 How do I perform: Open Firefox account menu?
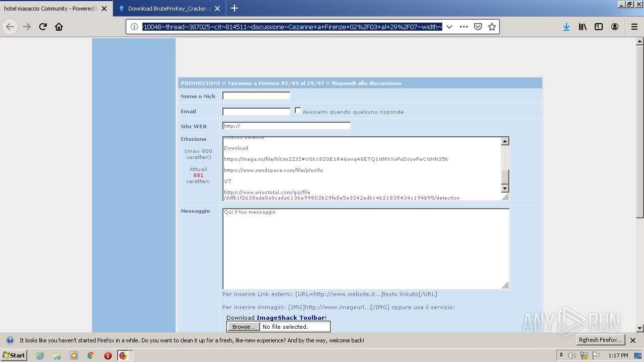point(615,27)
